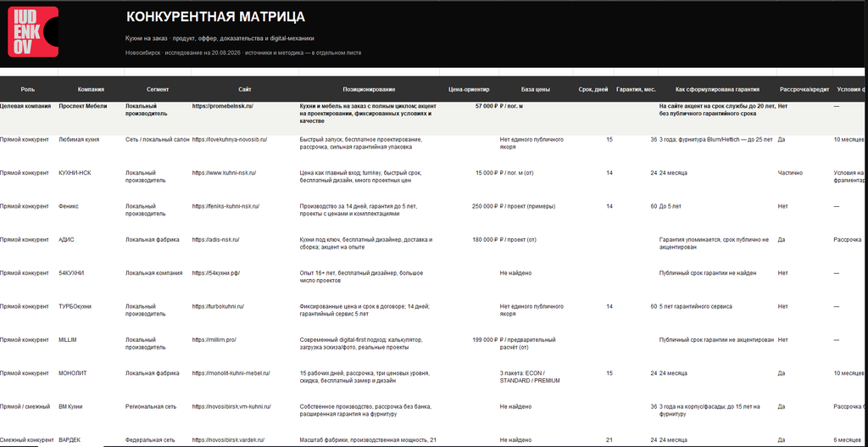Select the База цены column header

(536, 89)
